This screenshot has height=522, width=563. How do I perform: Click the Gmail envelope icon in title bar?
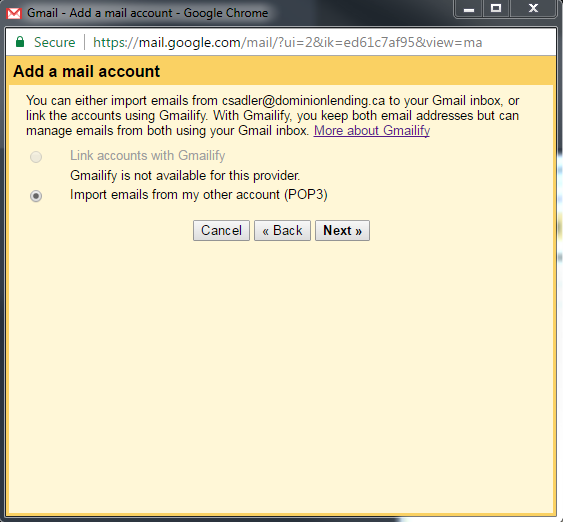click(x=14, y=13)
